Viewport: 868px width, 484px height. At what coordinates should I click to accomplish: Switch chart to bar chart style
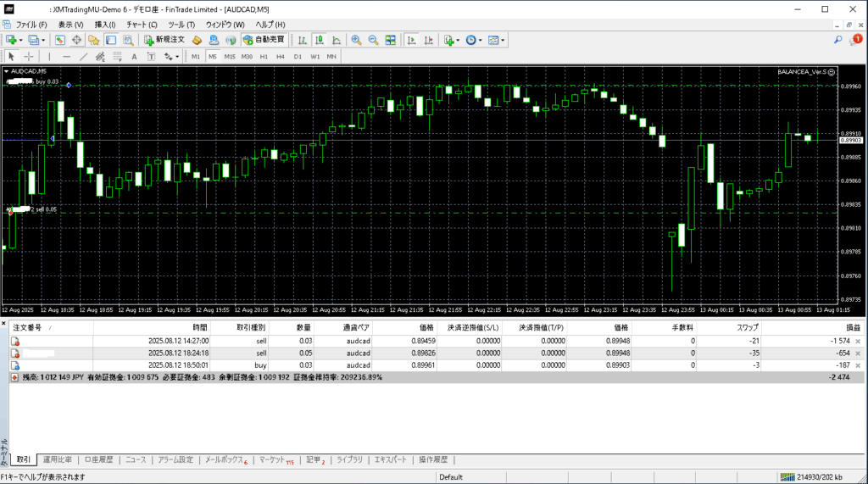coord(303,40)
